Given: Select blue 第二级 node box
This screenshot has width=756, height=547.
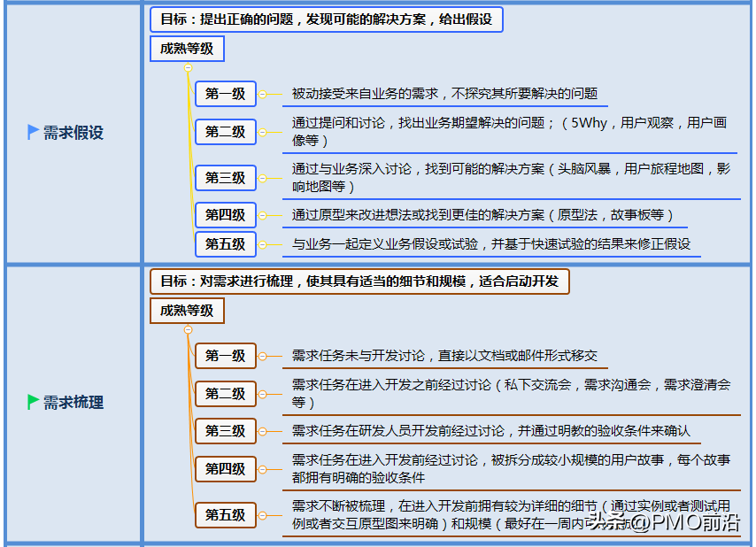Looking at the screenshot, I should click(x=226, y=132).
